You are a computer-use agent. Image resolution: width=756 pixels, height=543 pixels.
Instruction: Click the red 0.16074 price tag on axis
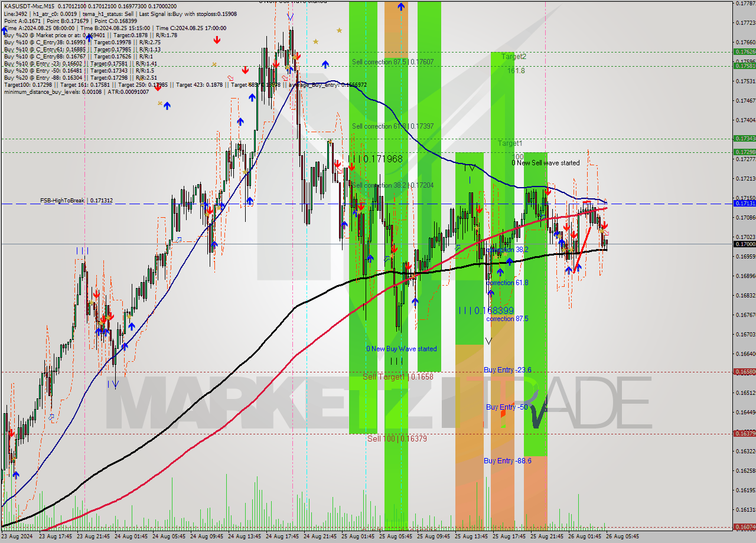(x=744, y=526)
